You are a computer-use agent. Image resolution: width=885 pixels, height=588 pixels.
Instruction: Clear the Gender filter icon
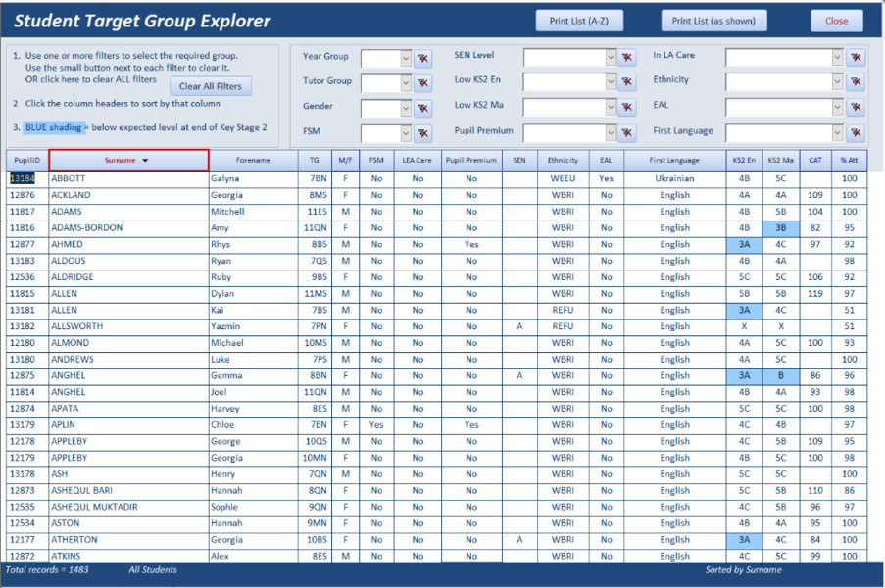pos(422,108)
